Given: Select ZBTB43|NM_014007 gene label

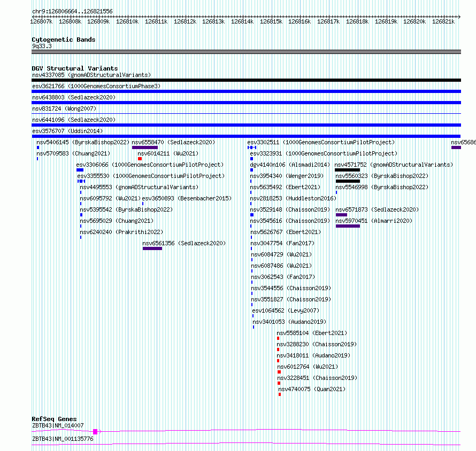Looking at the screenshot, I should click(58, 425).
